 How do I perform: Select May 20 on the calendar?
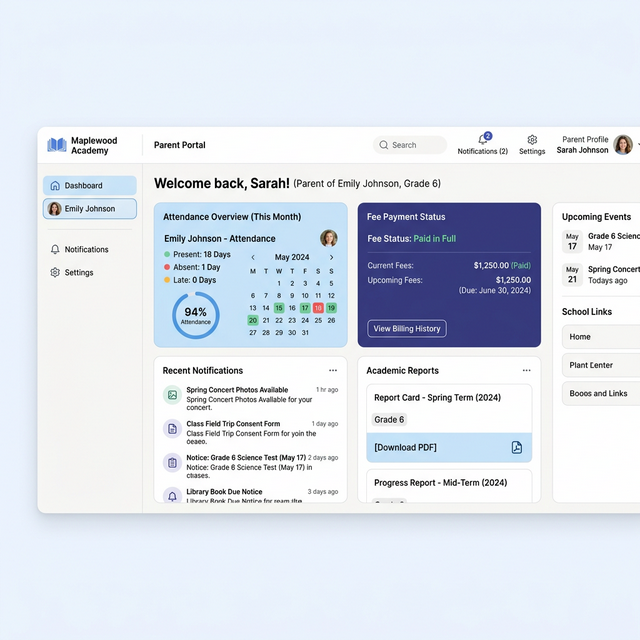pos(253,320)
